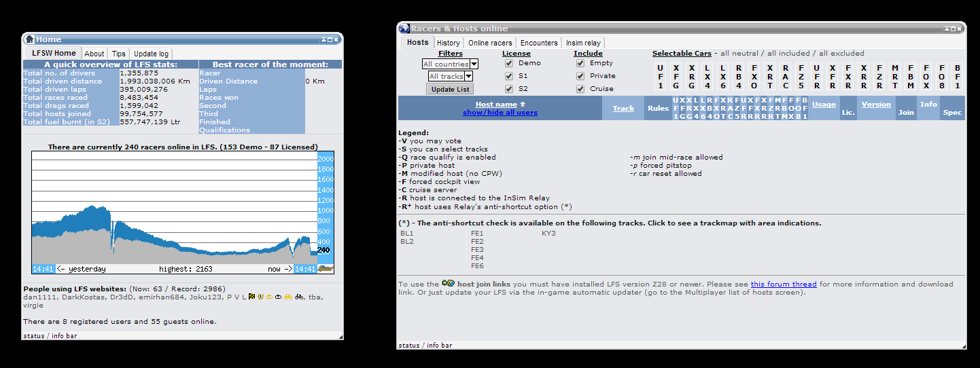Click the host join links car icon
Screen dimensions: 980x368
448,283
